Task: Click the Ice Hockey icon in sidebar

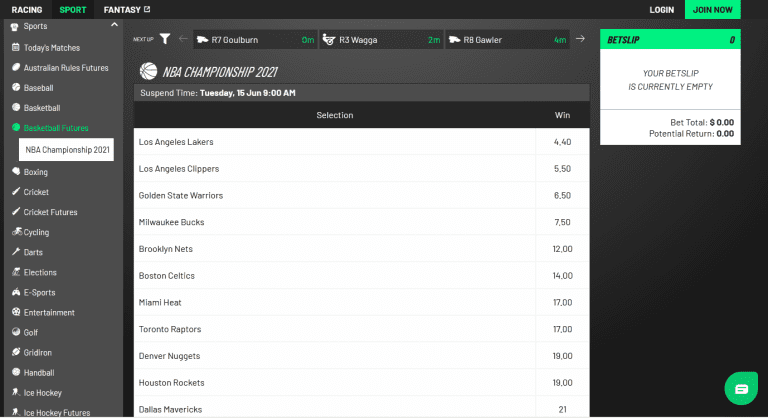Action: tap(15, 392)
